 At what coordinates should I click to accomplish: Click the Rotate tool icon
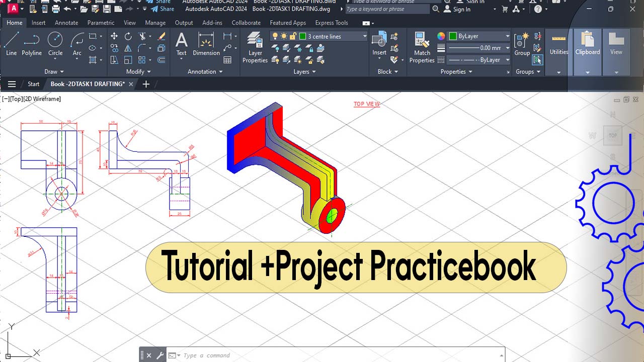point(128,36)
